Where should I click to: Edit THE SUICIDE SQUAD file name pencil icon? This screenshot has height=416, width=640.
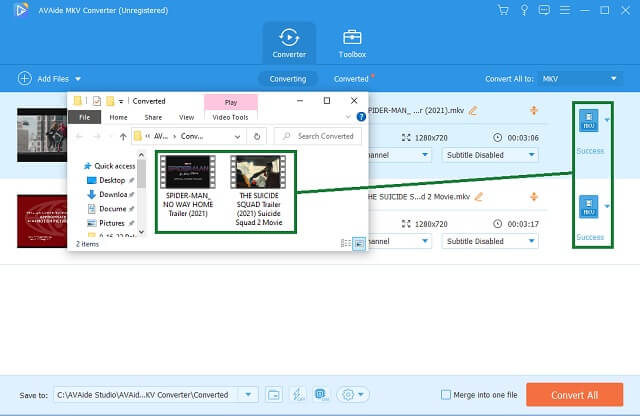click(x=479, y=197)
